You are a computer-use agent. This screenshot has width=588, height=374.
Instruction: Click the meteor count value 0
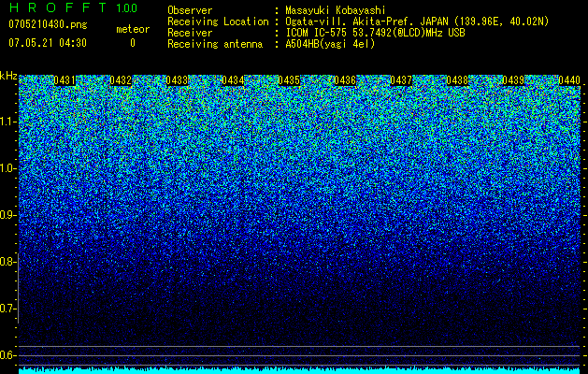(x=133, y=43)
